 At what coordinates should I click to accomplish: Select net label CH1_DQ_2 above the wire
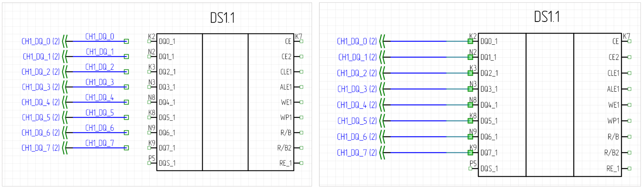pyautogui.click(x=100, y=67)
